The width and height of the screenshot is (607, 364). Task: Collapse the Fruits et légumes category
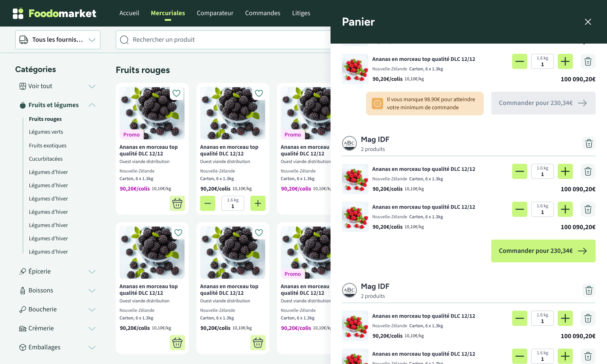click(x=92, y=105)
